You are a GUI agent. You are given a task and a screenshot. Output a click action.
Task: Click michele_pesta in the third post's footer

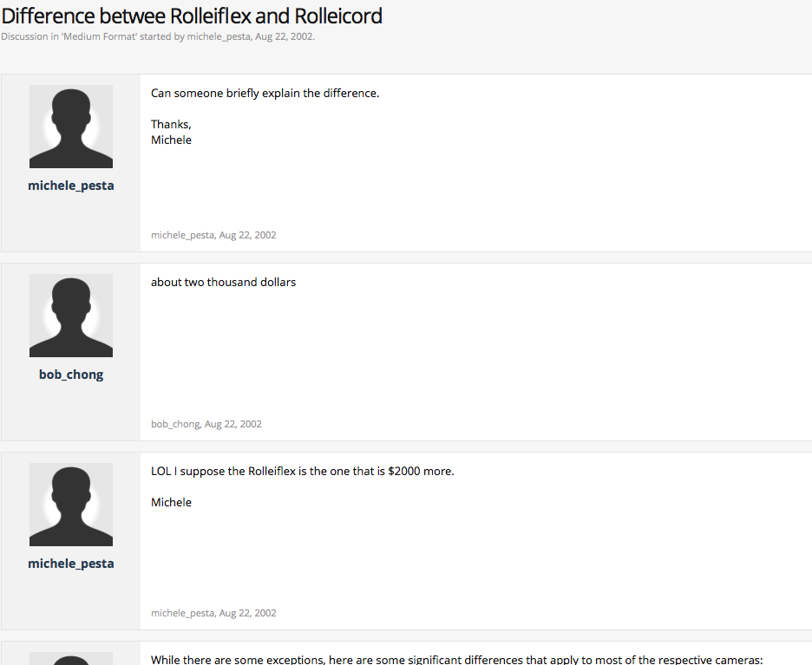tap(182, 613)
